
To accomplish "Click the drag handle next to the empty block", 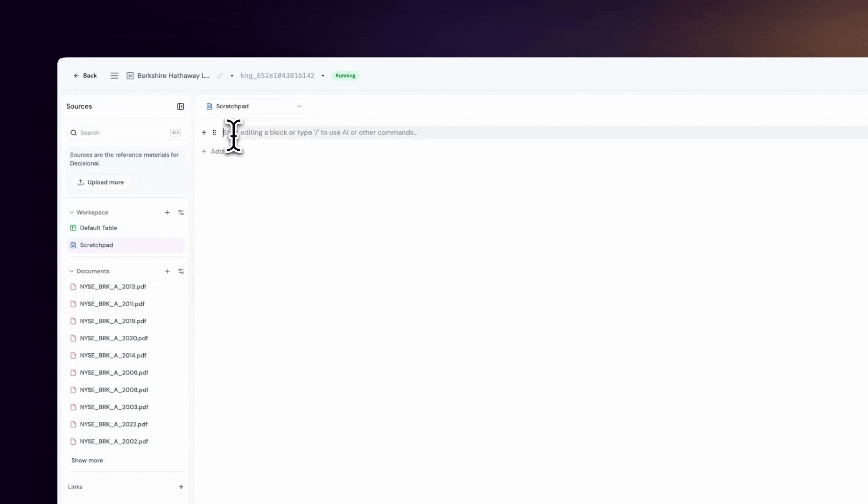I will pyautogui.click(x=214, y=133).
